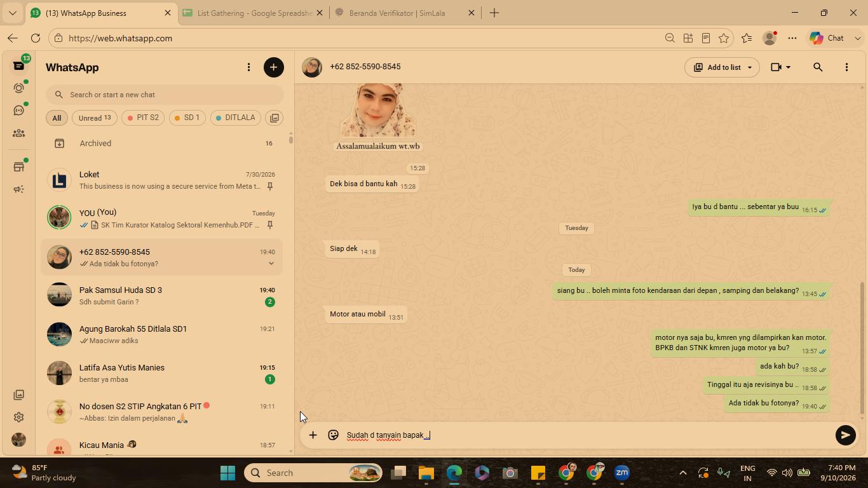Open Communities icon in left sidebar
The height and width of the screenshot is (488, 868).
click(18, 133)
